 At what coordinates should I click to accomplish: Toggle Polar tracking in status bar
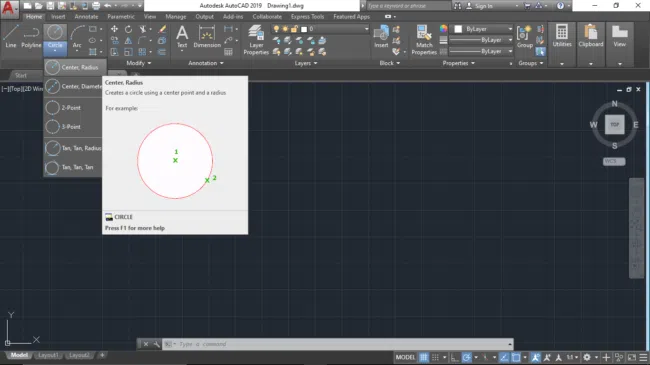coord(466,357)
